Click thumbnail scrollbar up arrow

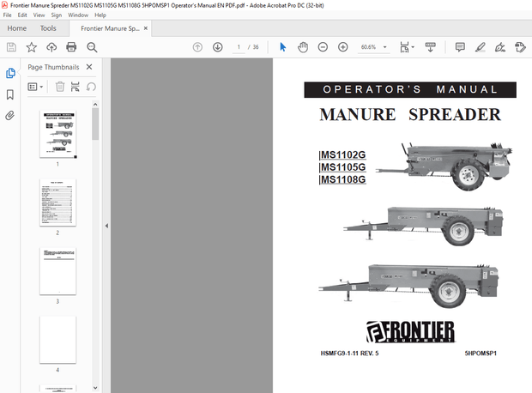(95, 104)
